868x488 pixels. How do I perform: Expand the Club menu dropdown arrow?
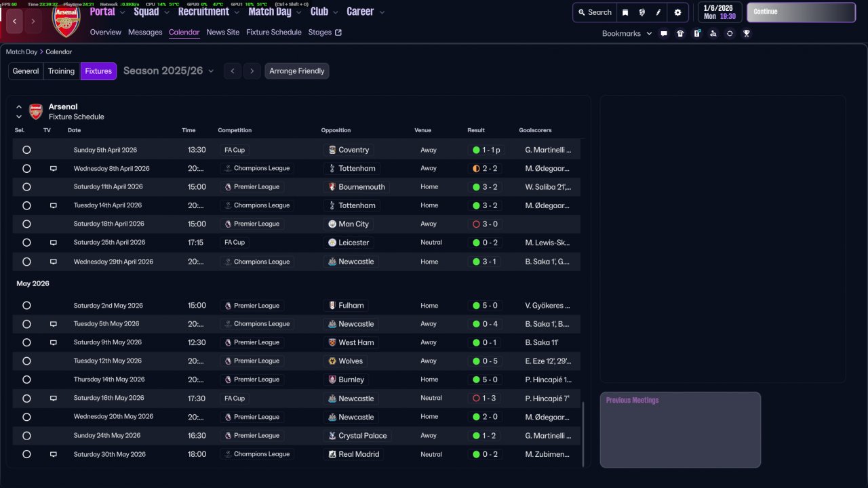334,12
